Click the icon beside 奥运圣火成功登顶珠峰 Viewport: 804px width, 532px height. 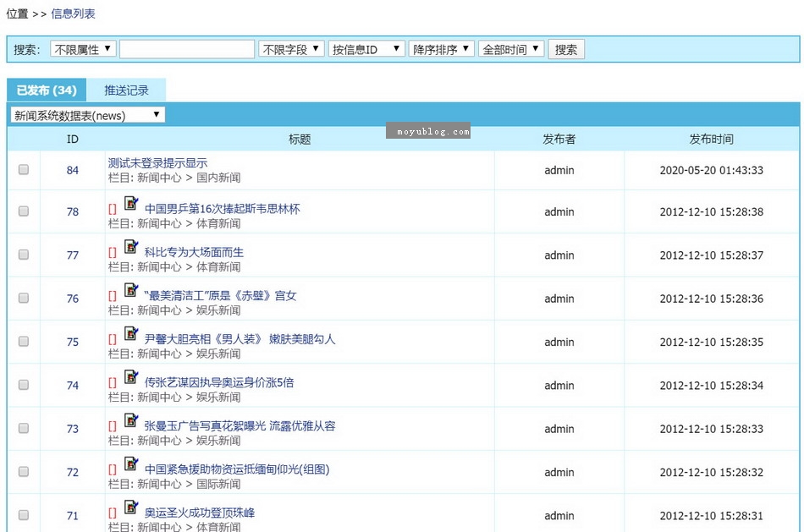[131, 507]
